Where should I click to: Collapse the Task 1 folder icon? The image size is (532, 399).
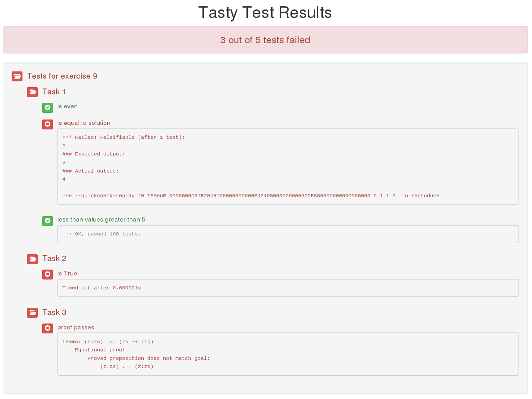[33, 92]
